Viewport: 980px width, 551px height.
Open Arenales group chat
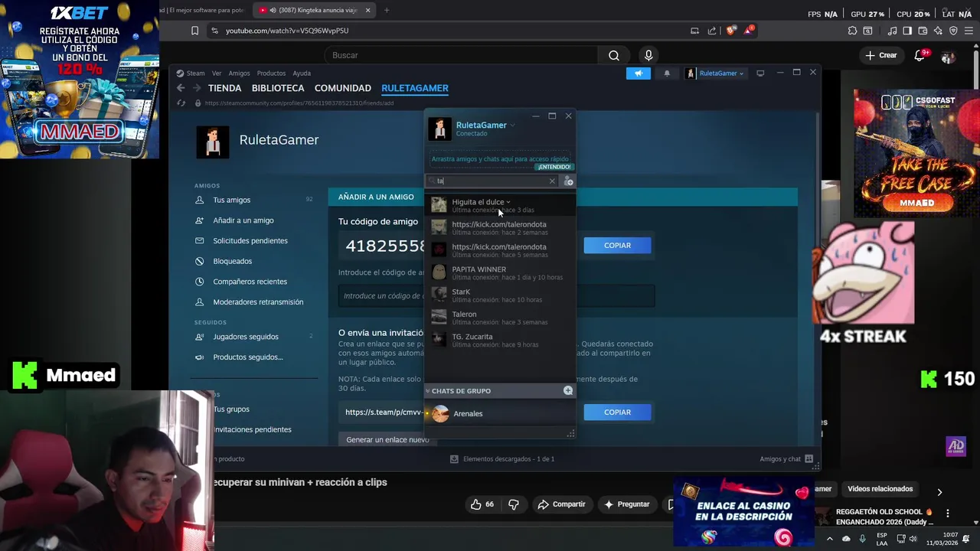pos(501,413)
